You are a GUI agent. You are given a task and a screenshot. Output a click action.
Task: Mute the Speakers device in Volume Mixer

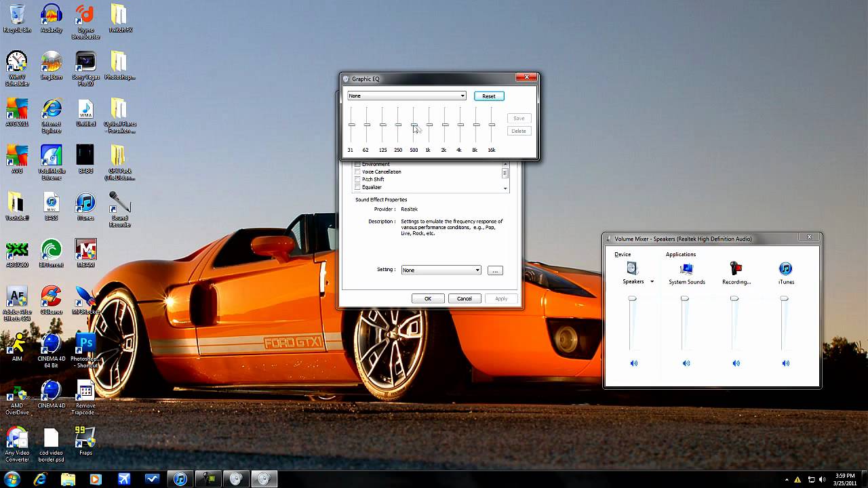(x=634, y=363)
